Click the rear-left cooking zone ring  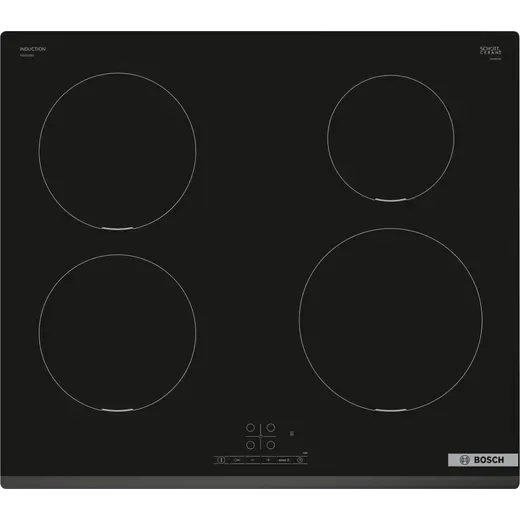pos(117,151)
